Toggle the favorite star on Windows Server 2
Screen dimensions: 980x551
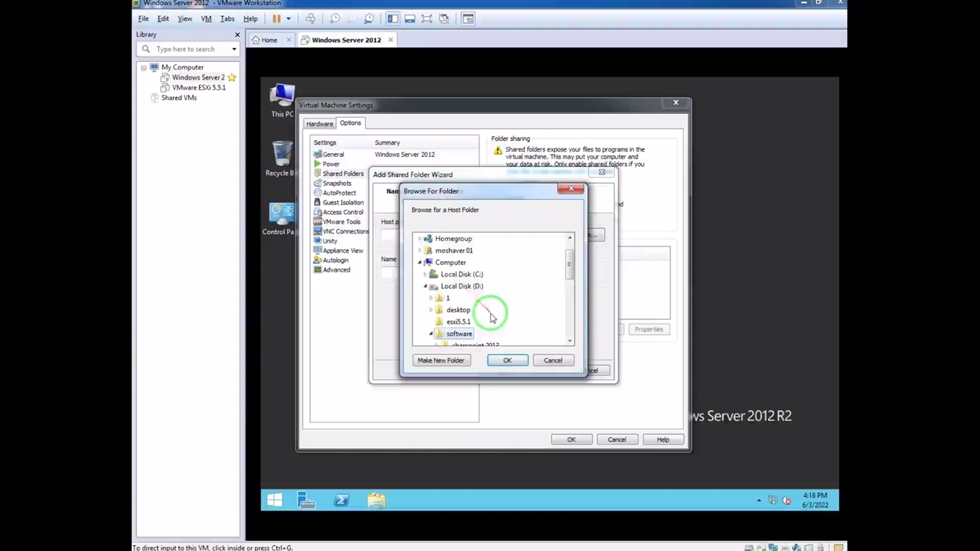(x=232, y=77)
